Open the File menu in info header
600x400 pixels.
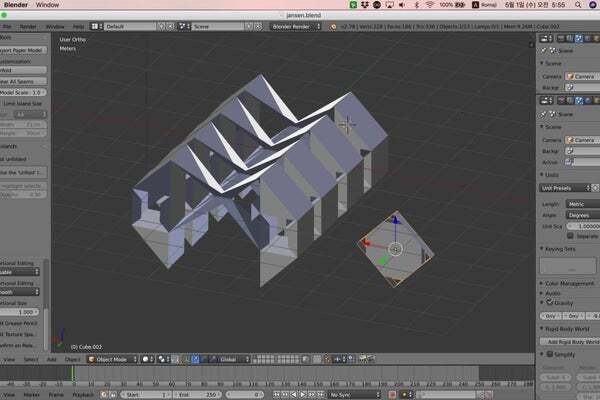point(7,26)
